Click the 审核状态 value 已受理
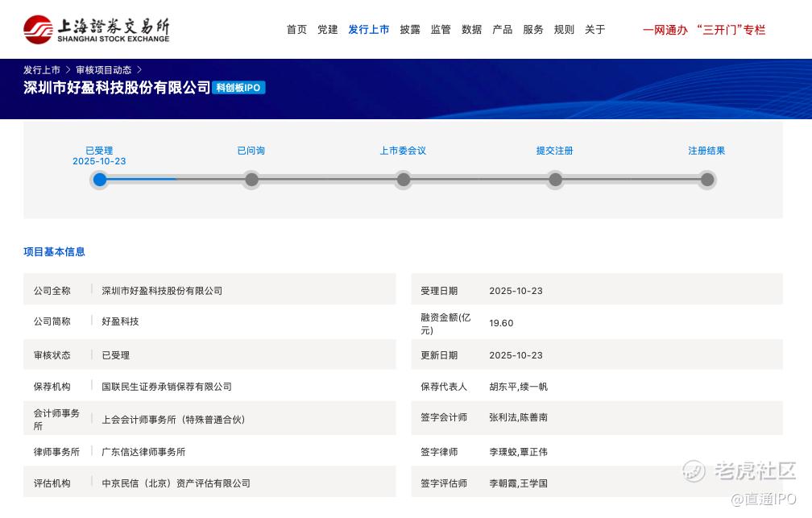 [115, 355]
